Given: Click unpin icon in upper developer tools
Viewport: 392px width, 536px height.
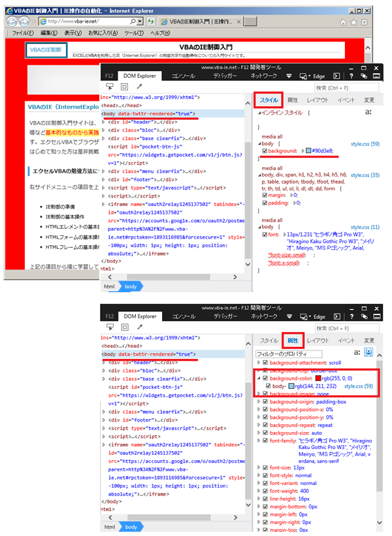Looking at the screenshot, I should [x=364, y=76].
